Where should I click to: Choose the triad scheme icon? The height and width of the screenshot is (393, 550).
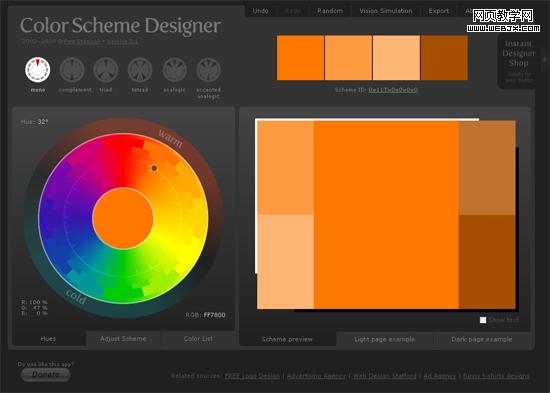tap(106, 69)
